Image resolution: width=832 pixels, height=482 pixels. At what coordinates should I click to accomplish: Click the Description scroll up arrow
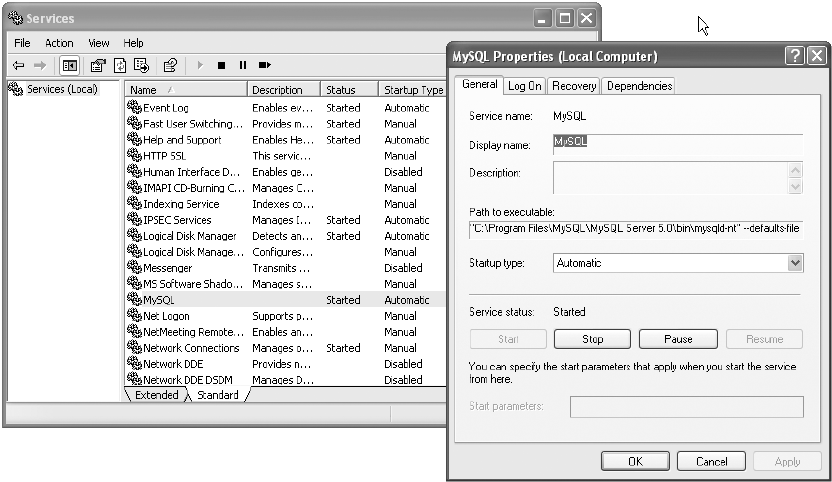point(795,170)
